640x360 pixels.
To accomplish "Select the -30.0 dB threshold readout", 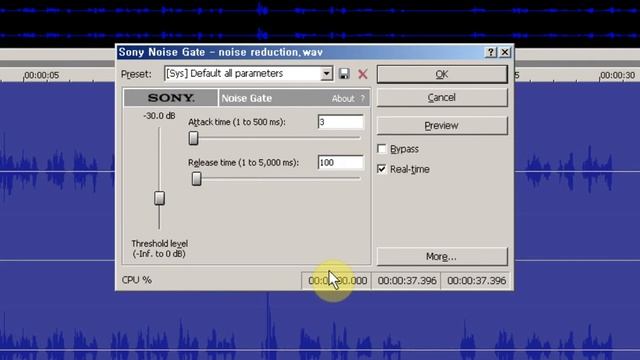I will coord(159,116).
